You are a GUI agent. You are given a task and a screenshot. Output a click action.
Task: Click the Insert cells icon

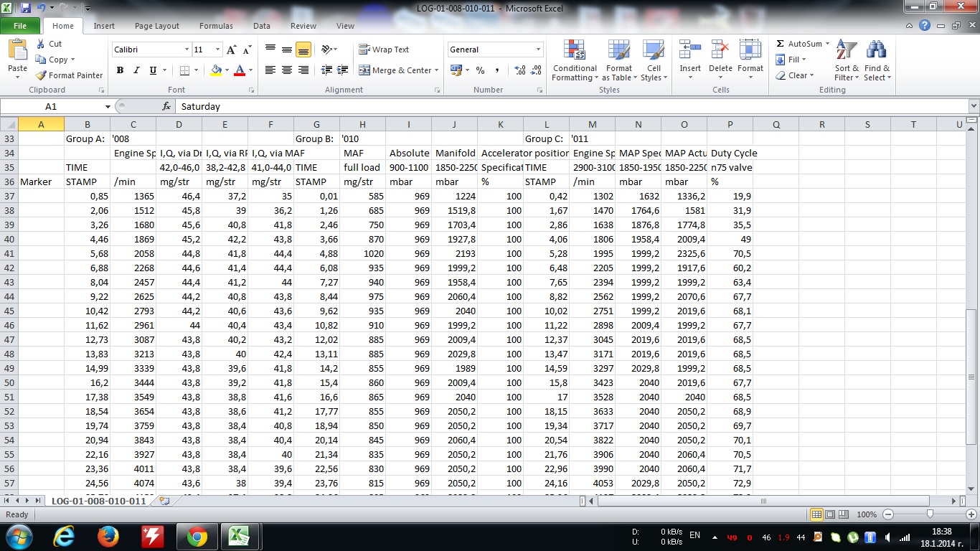(x=690, y=57)
